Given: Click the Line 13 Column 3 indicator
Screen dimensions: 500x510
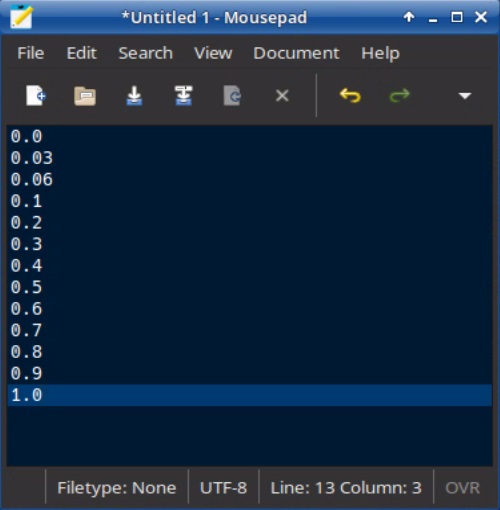Looking at the screenshot, I should [346, 488].
